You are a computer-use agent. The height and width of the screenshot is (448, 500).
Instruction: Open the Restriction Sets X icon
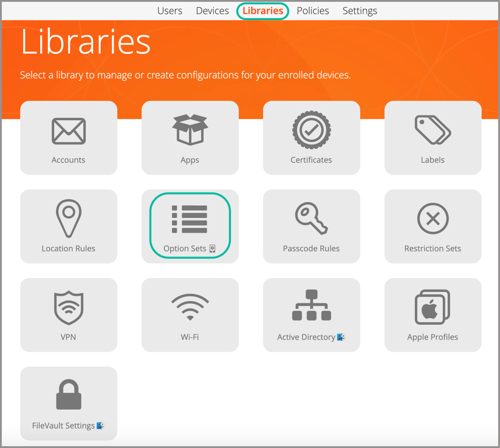(433, 219)
